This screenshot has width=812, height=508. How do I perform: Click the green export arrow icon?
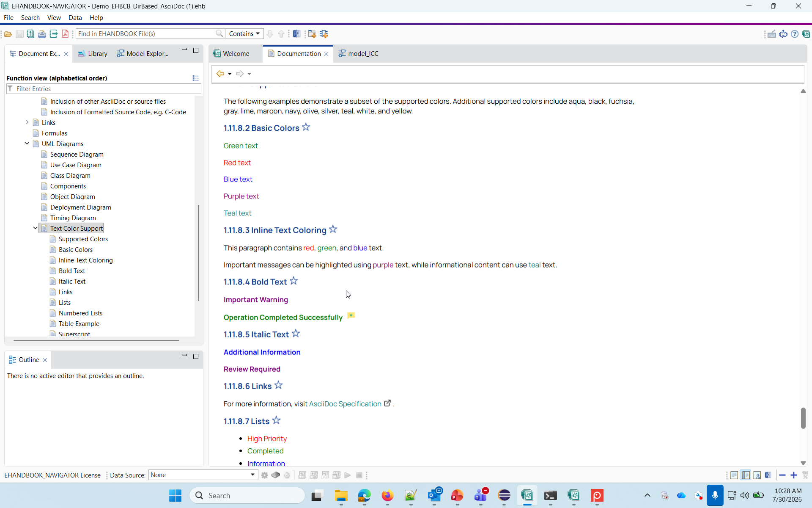tap(54, 34)
